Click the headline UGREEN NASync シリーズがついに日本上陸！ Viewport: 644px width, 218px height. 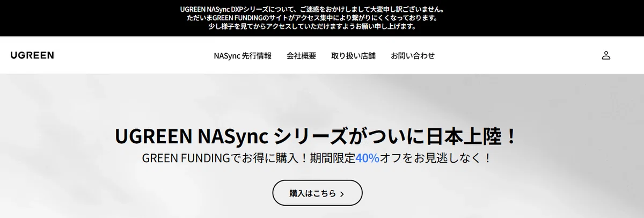316,136
